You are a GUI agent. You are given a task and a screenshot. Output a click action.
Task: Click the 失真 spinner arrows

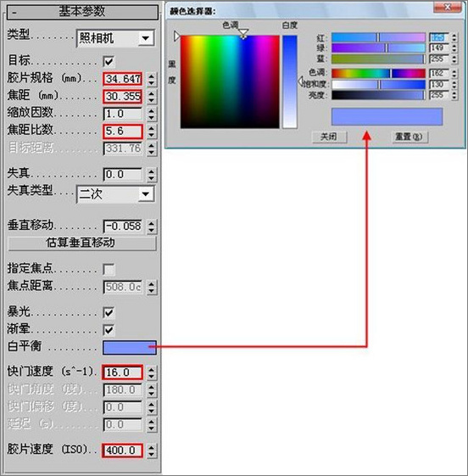pyautogui.click(x=152, y=175)
